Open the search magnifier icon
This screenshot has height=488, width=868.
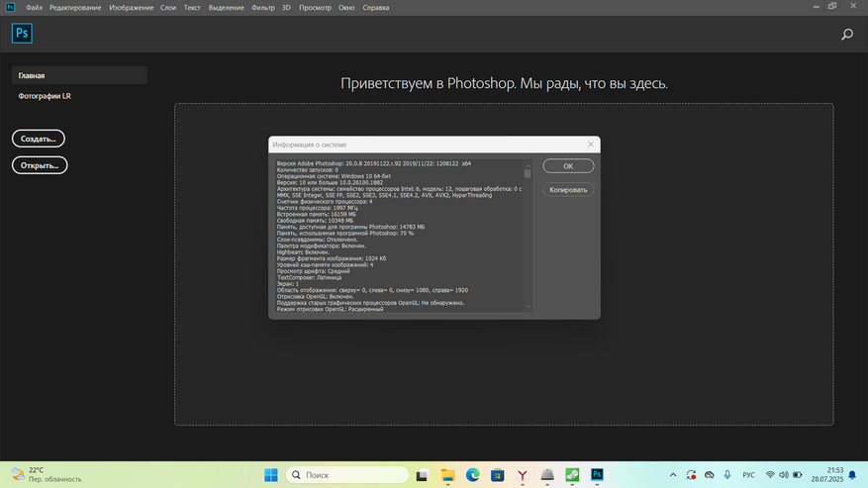click(x=846, y=35)
